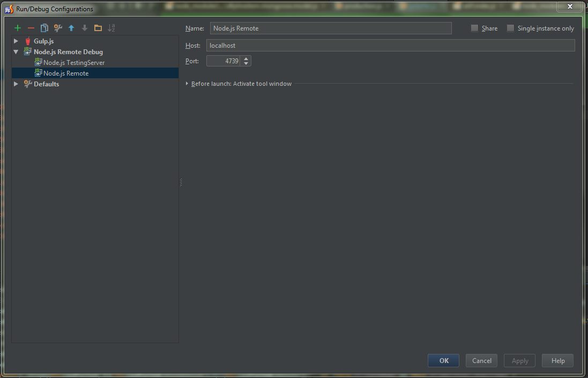Click the Apply button
Viewport: 588px width, 378px height.
[x=520, y=360]
